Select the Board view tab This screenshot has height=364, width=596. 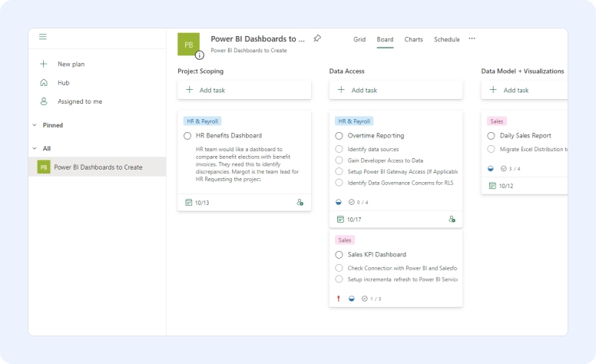click(385, 39)
